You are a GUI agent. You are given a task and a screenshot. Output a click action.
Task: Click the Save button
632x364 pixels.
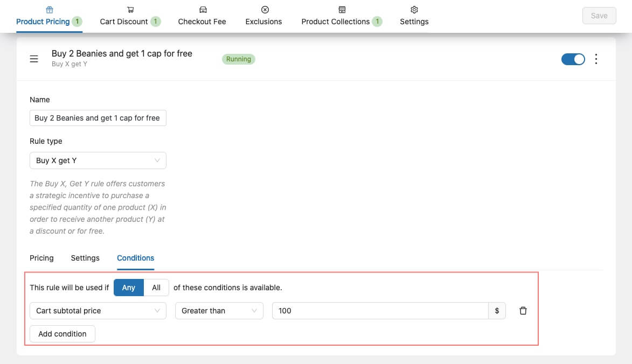tap(599, 16)
